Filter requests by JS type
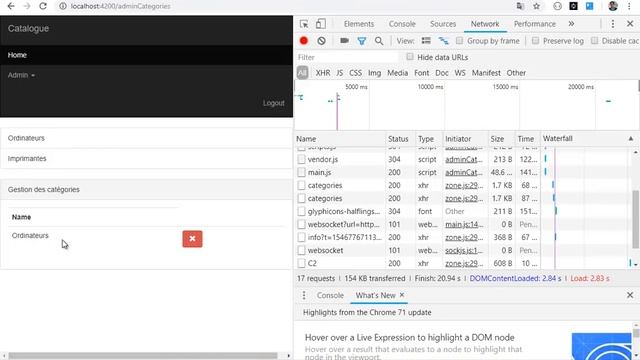The image size is (640, 360). point(340,73)
